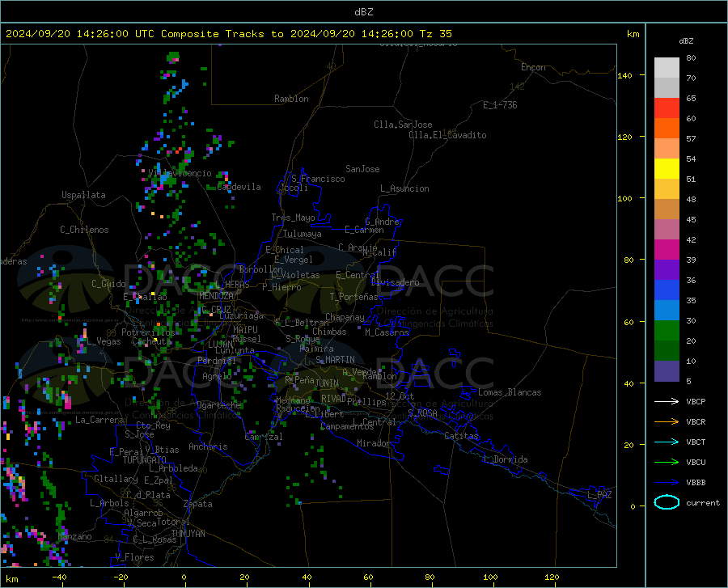Click the 'Encon' map label

(x=533, y=67)
